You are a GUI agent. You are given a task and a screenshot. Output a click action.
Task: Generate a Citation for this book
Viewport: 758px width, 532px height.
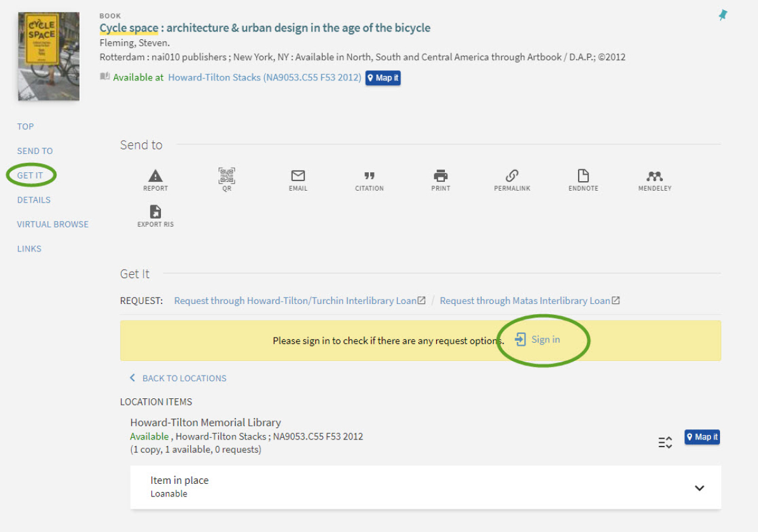point(369,176)
